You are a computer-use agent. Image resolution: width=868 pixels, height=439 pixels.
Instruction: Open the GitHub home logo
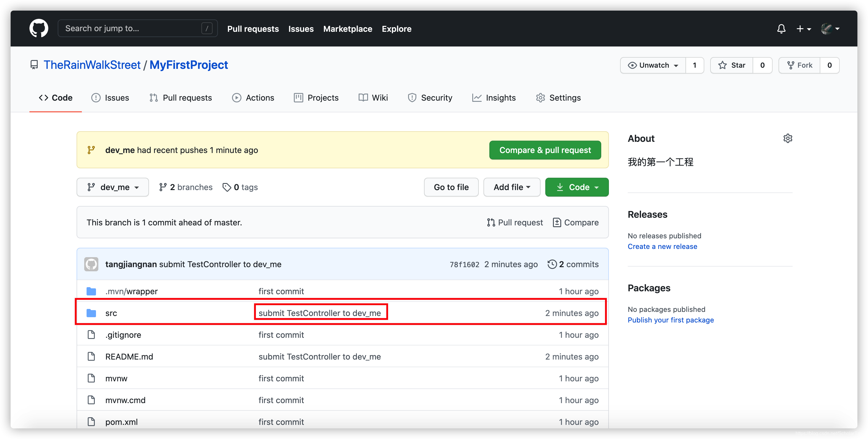(x=39, y=29)
